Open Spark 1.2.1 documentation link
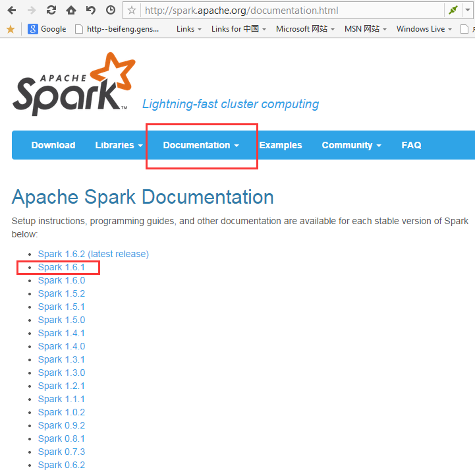 [x=61, y=386]
